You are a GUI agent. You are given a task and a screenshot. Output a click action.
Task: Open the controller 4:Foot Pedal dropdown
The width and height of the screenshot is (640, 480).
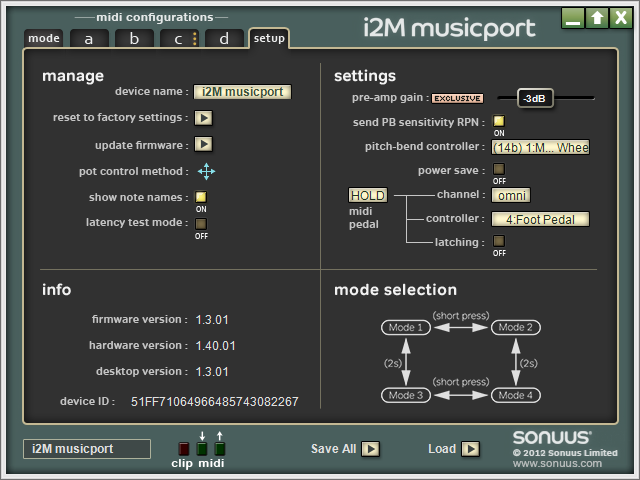pyautogui.click(x=540, y=219)
